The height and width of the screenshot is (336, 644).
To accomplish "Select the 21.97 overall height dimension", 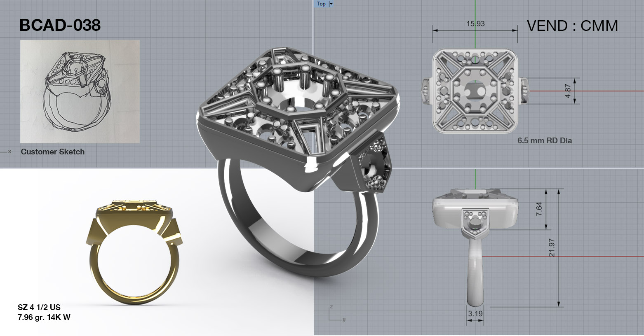I will pyautogui.click(x=552, y=248).
